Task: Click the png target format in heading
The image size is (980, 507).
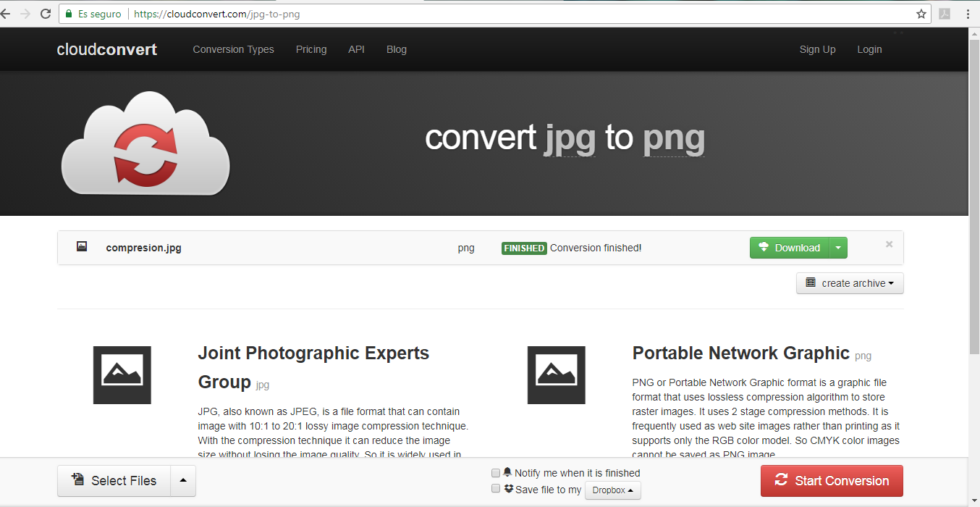Action: point(674,138)
